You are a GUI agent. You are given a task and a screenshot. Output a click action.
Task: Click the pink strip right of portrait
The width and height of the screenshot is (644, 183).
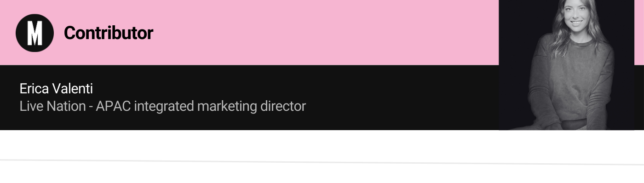click(x=639, y=32)
